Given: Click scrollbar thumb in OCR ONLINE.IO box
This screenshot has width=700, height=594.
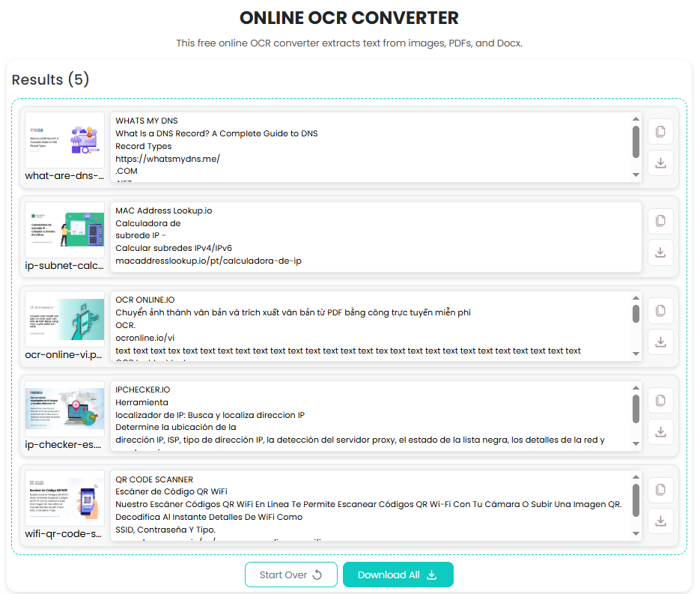Looking at the screenshot, I should click(636, 314).
